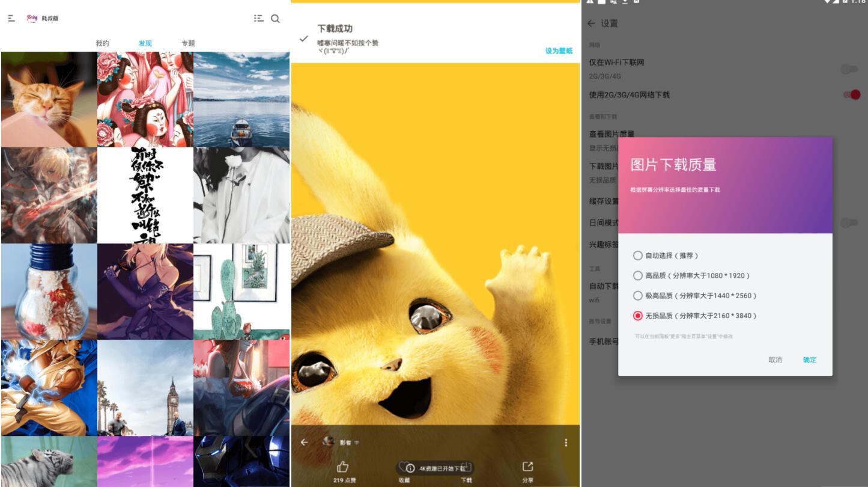Click the 耗叔额 title in gallery header

click(50, 19)
